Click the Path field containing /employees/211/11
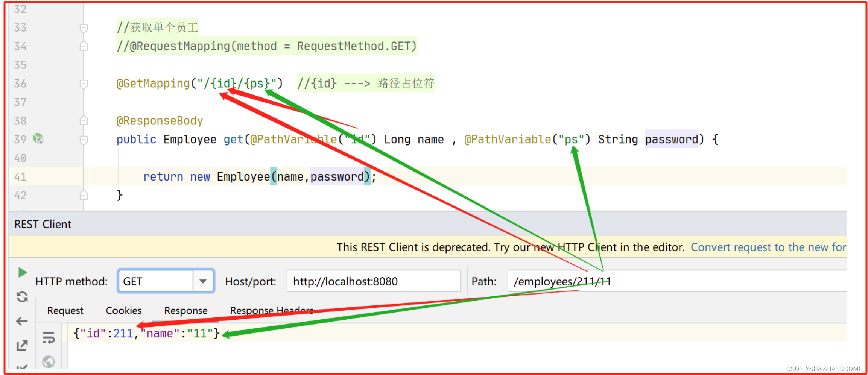The image size is (868, 375). [x=676, y=281]
